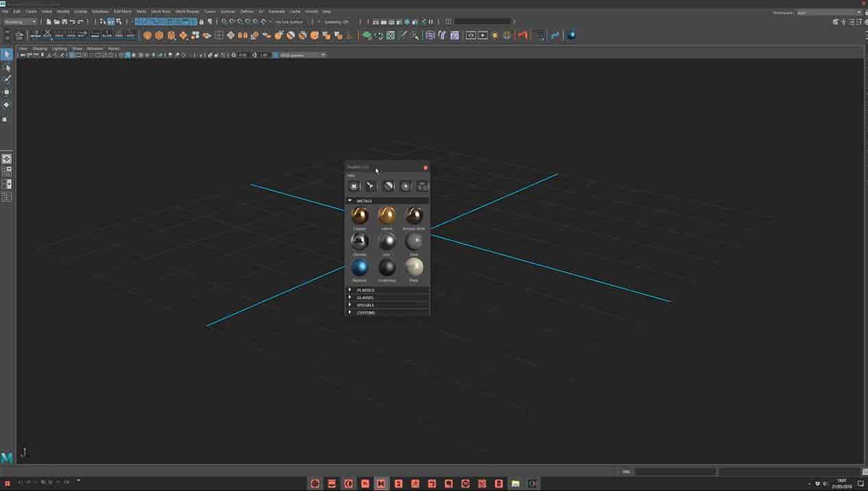Viewport: 868px width, 491px height.
Task: Click the first material category icon in the plugin window
Action: (x=354, y=186)
